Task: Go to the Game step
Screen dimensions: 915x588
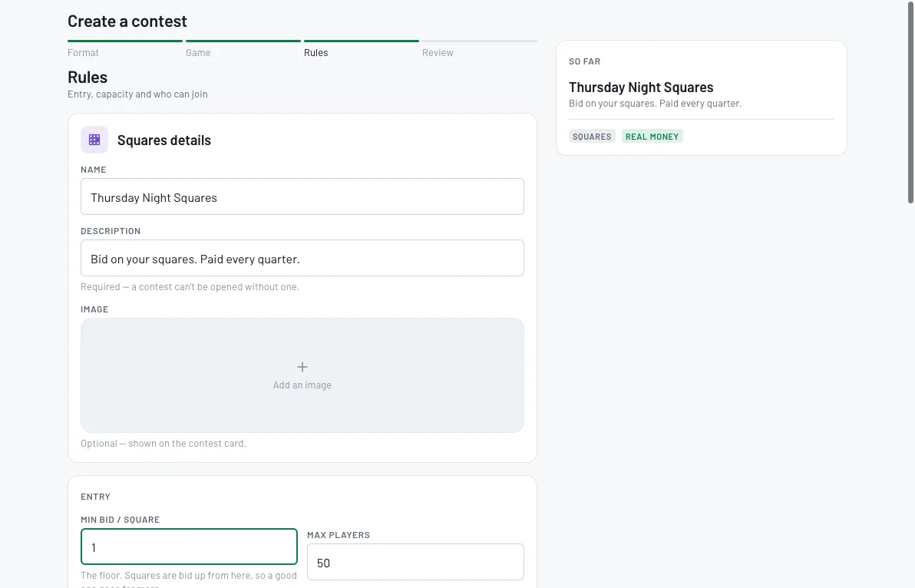Action: point(198,52)
